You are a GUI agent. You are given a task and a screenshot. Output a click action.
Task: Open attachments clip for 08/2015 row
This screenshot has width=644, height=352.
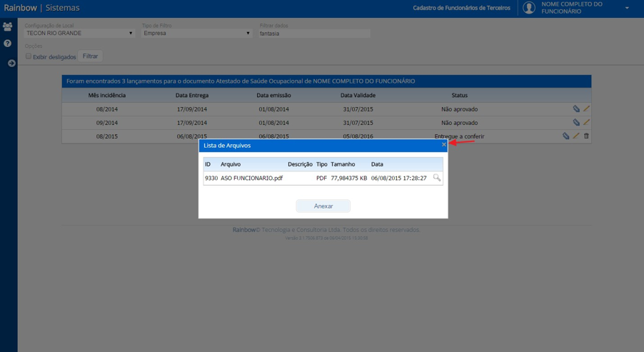tap(566, 136)
